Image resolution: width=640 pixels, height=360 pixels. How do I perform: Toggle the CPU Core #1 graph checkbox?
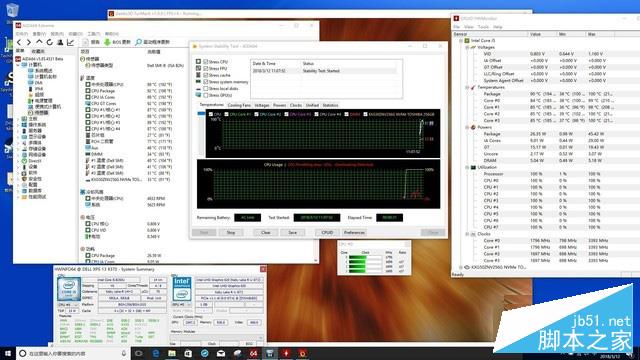(227, 114)
